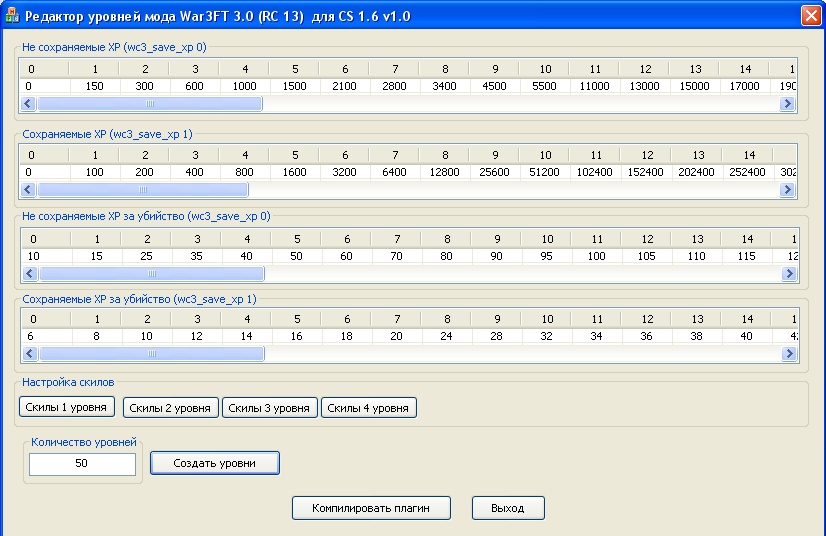Click column header 12 in saved XP table
Screen dimensions: 826x536
pyautogui.click(x=647, y=155)
